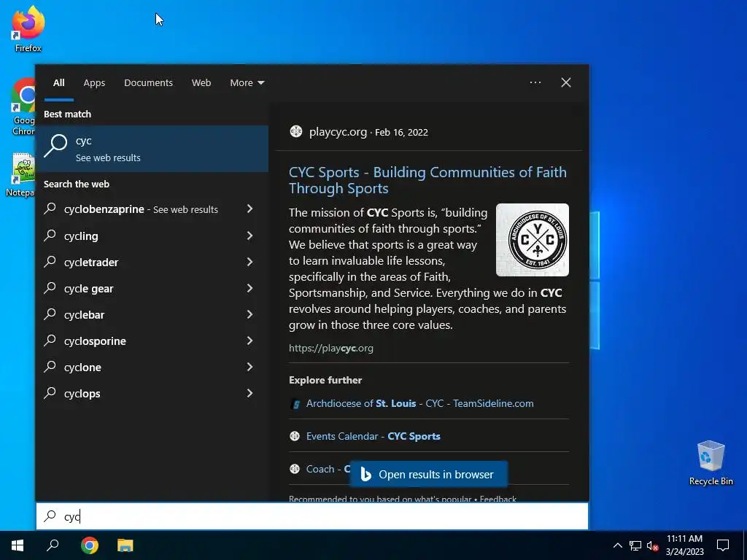Select the cycling search suggestion

(147, 236)
